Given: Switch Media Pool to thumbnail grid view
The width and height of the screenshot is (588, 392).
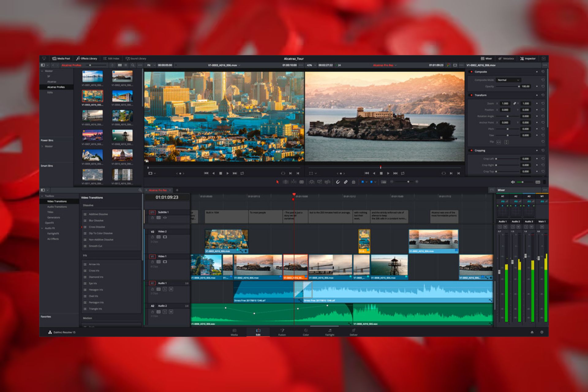Looking at the screenshot, I should 120,65.
